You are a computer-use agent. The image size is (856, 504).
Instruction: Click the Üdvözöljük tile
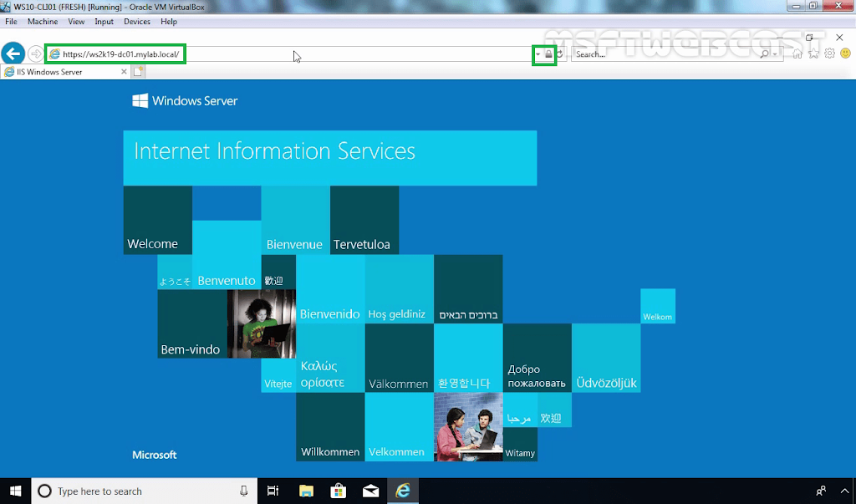(606, 358)
